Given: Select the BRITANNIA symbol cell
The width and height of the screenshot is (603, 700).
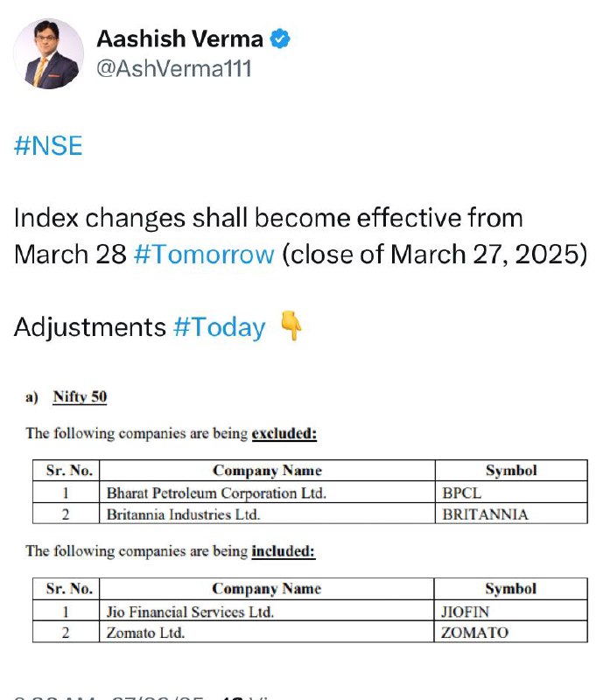Looking at the screenshot, I should coord(511,514).
